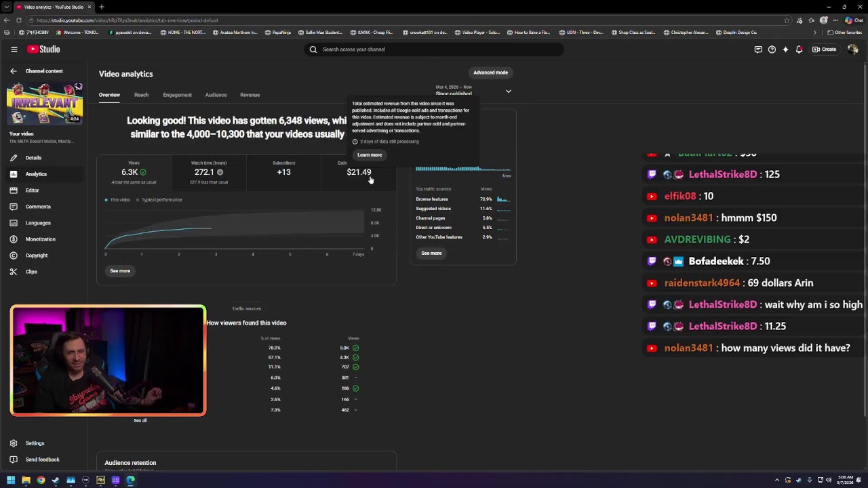Switch to the Audience tab
This screenshot has width=868, height=488.
point(216,95)
